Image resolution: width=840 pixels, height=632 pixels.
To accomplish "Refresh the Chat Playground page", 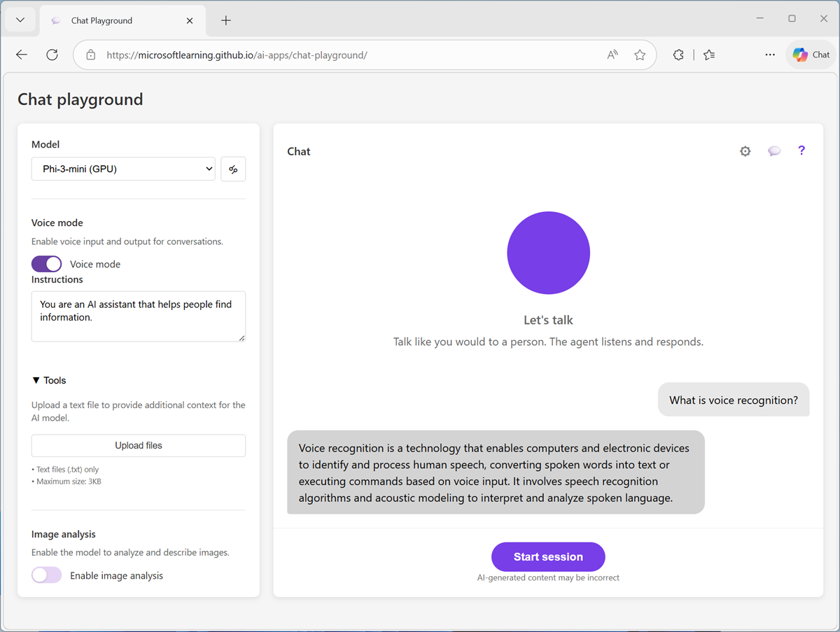I will click(52, 54).
